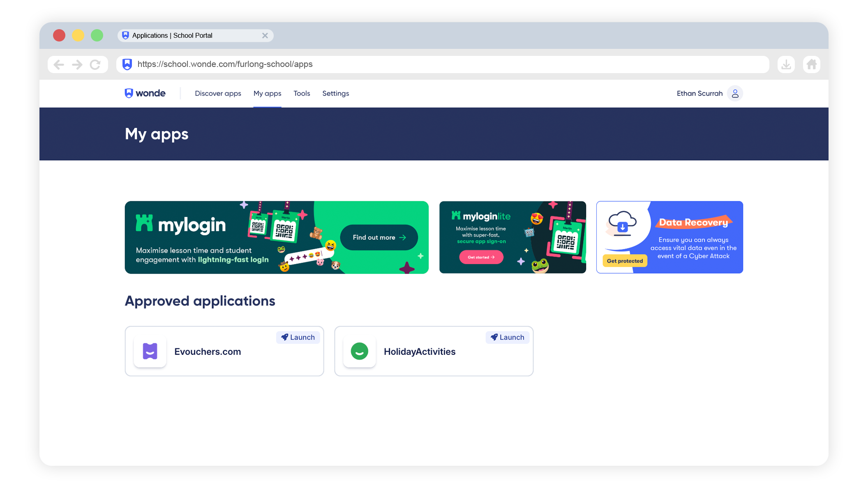Open the Tools menu item
Image resolution: width=868 pixels, height=488 pixels.
point(302,94)
